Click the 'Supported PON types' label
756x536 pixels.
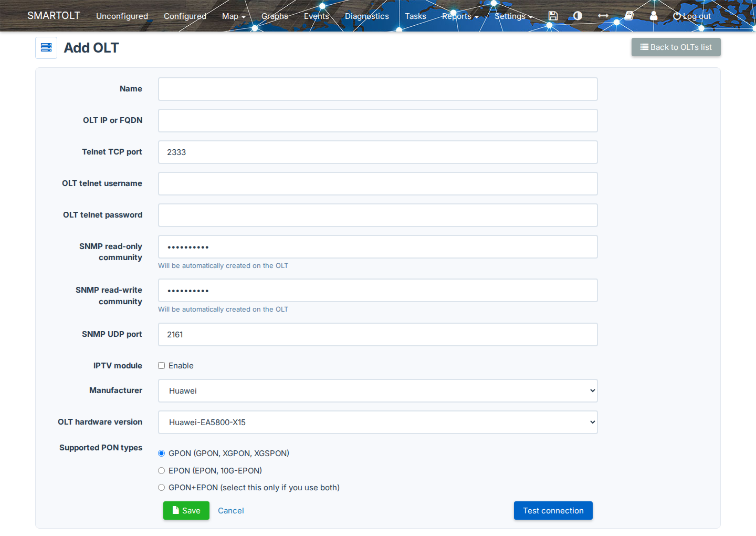(101, 448)
